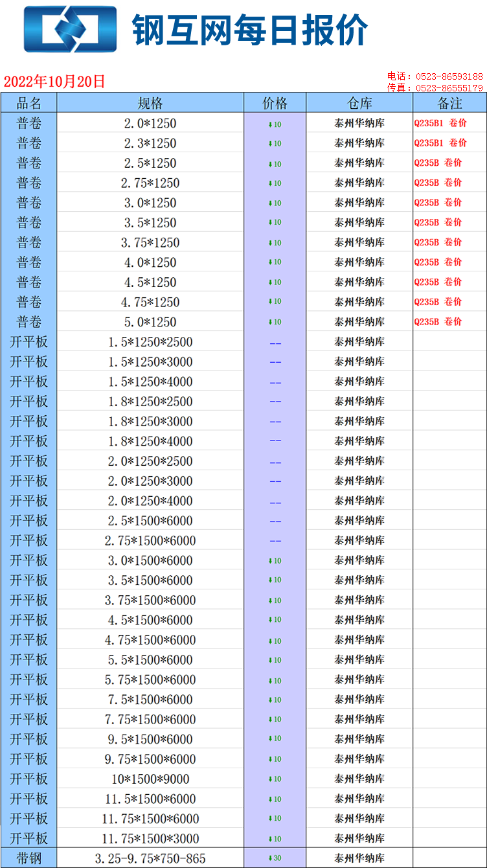Select spec cell 2.3*1250
Viewport: 487px width, 868px height.
coord(150,143)
